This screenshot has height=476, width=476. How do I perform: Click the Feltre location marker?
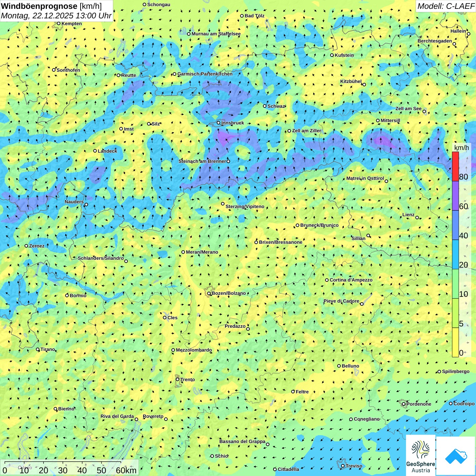coord(293,392)
